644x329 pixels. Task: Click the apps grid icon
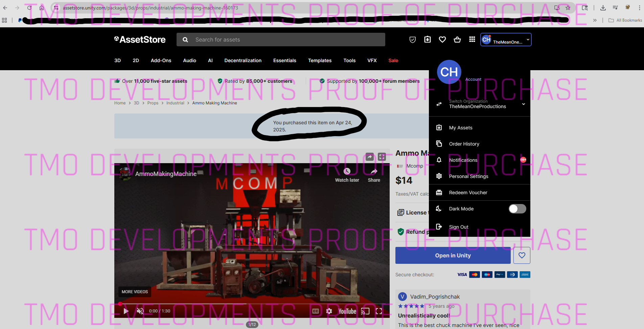(x=472, y=40)
